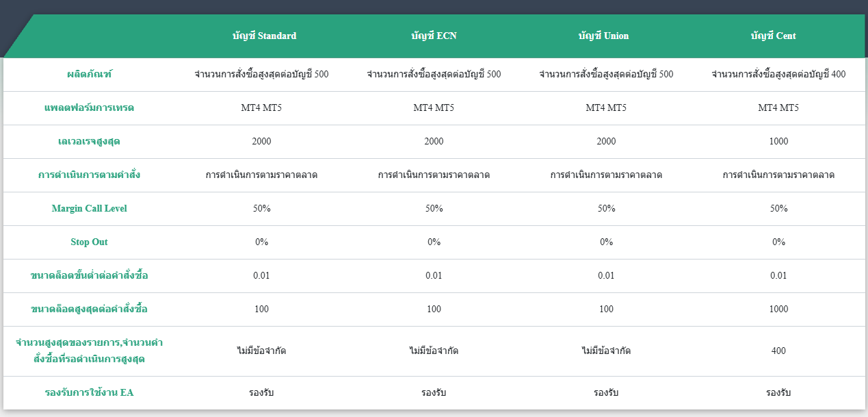Click the บัญชี Standard column header
Viewport: 868px width, 417px height.
click(x=263, y=36)
